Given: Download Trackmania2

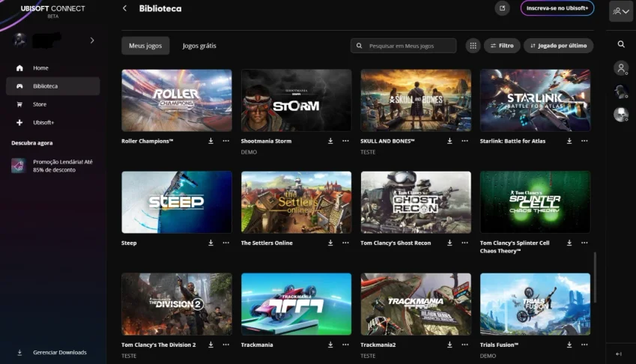Looking at the screenshot, I should pyautogui.click(x=449, y=345).
